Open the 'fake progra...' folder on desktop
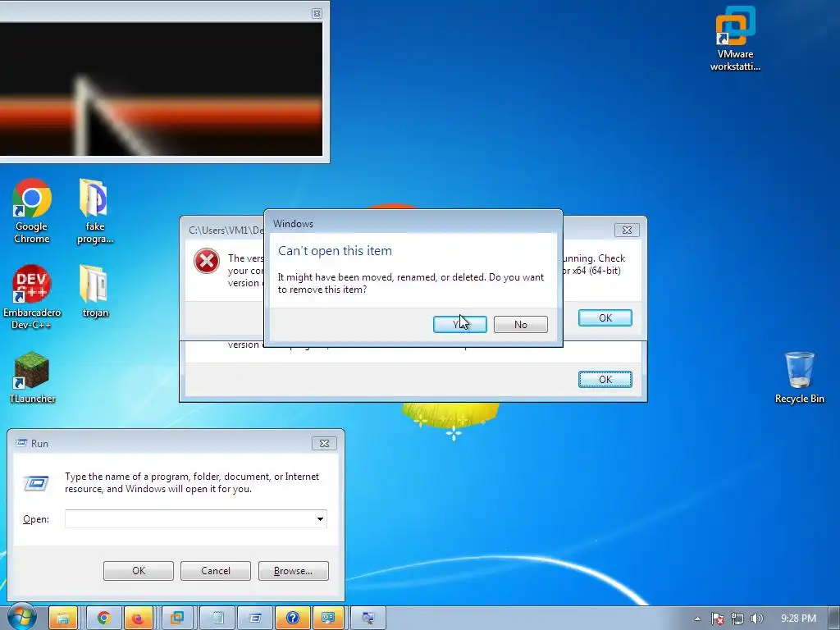This screenshot has height=630, width=840. point(94,211)
